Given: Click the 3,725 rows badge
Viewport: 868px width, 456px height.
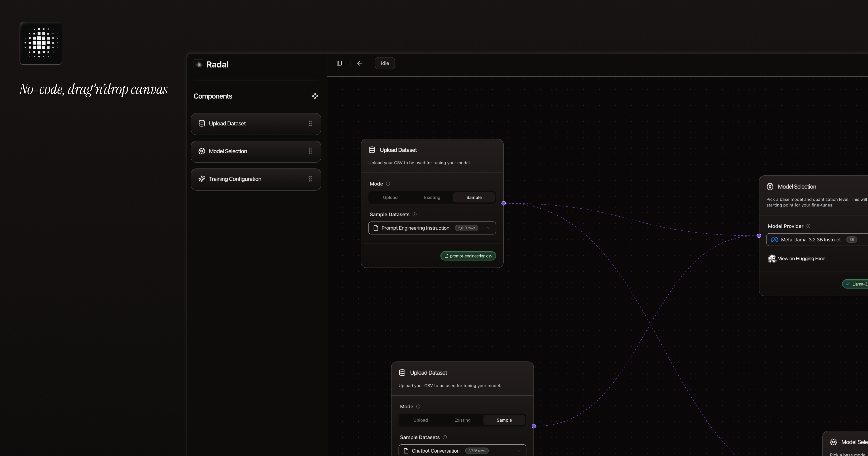Looking at the screenshot, I should coord(477,451).
